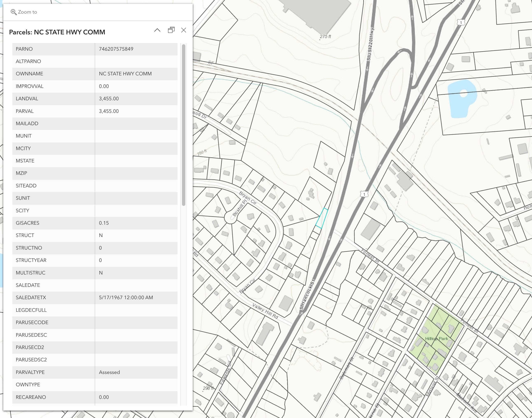Click the LANDVAL row value 3,455.00

click(109, 99)
